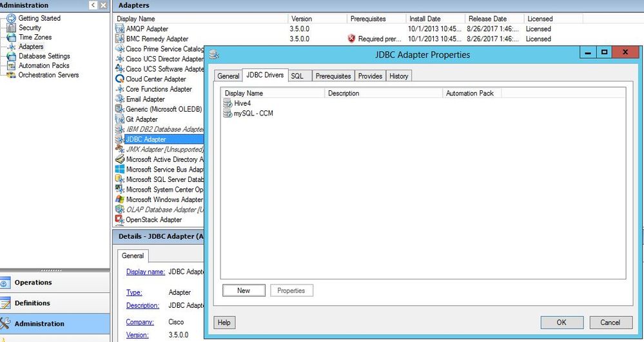This screenshot has height=342, width=644.
Task: Cancel the JDBC Adapter Properties dialog
Action: point(610,322)
